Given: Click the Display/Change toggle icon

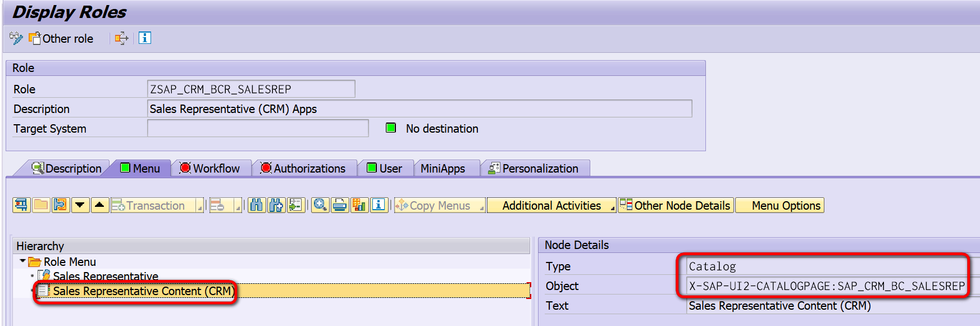Looking at the screenshot, I should (x=16, y=38).
